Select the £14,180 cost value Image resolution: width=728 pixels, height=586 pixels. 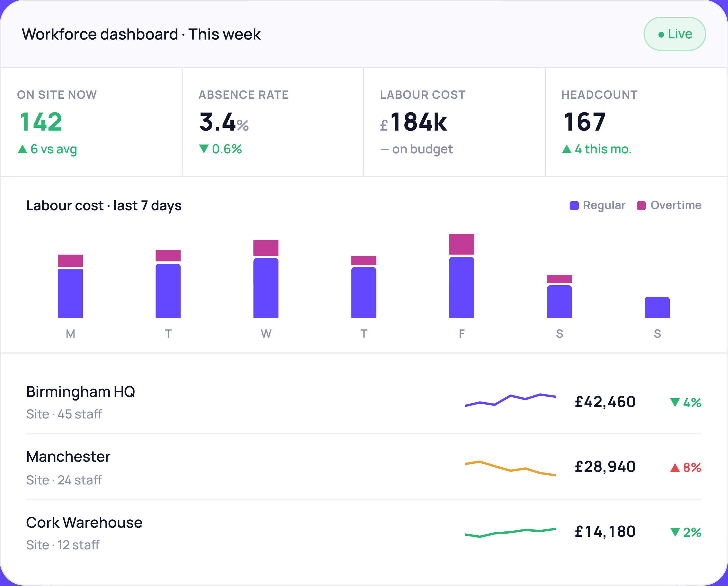point(605,532)
